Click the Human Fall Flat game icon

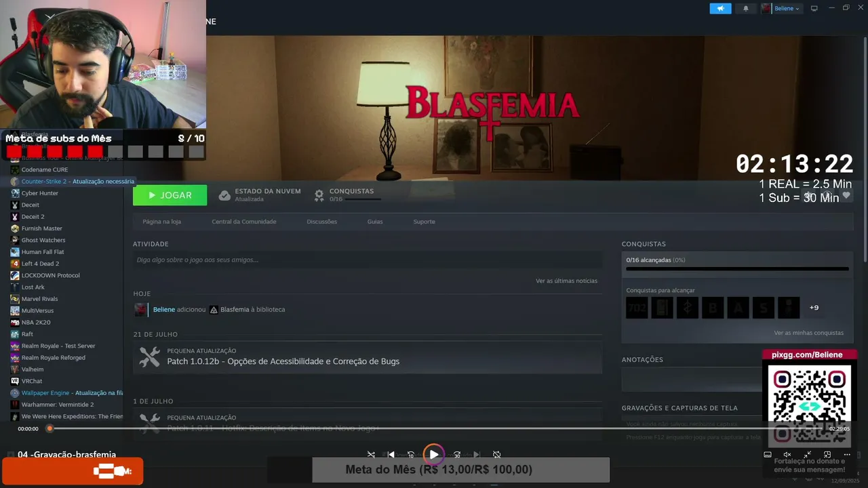15,252
